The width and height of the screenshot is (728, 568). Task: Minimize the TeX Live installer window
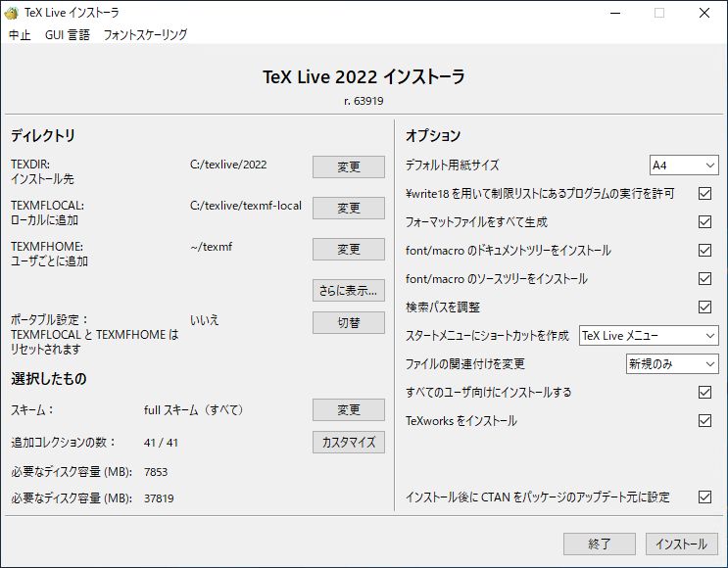(615, 13)
